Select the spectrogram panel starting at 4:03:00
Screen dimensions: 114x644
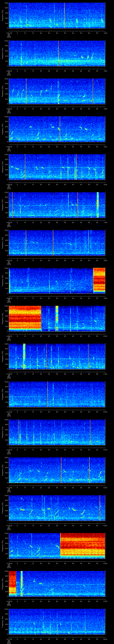[57, 91]
